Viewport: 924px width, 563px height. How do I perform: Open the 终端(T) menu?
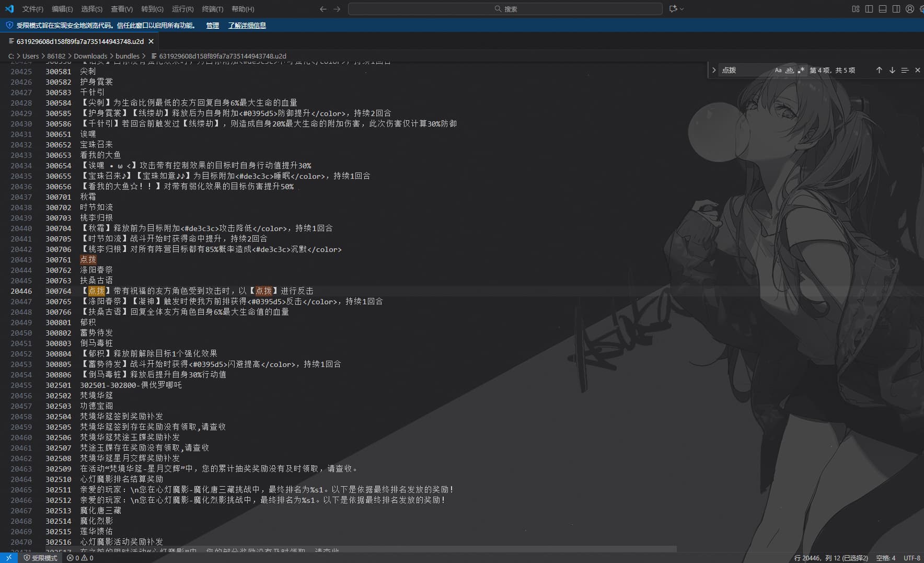212,9
